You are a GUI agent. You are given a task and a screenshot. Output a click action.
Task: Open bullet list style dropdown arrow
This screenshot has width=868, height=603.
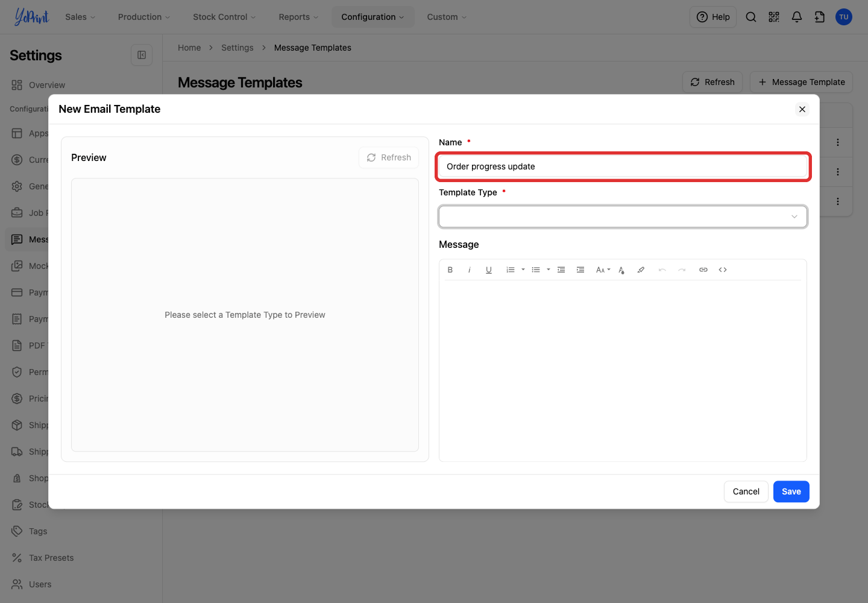[x=549, y=270]
